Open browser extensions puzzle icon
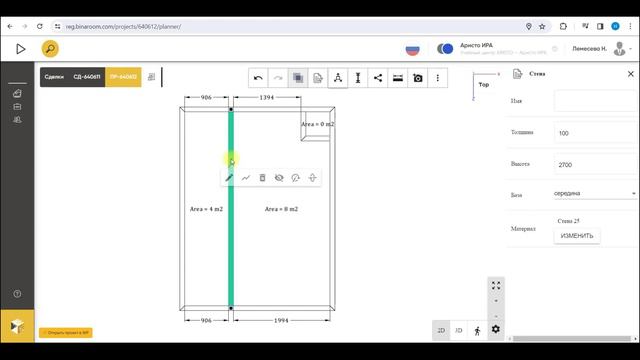 (x=563, y=27)
